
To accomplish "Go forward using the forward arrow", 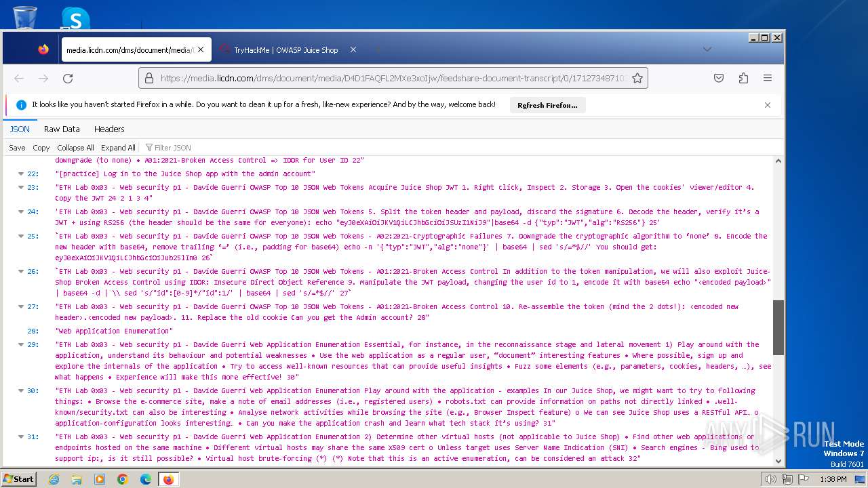I will click(x=43, y=79).
